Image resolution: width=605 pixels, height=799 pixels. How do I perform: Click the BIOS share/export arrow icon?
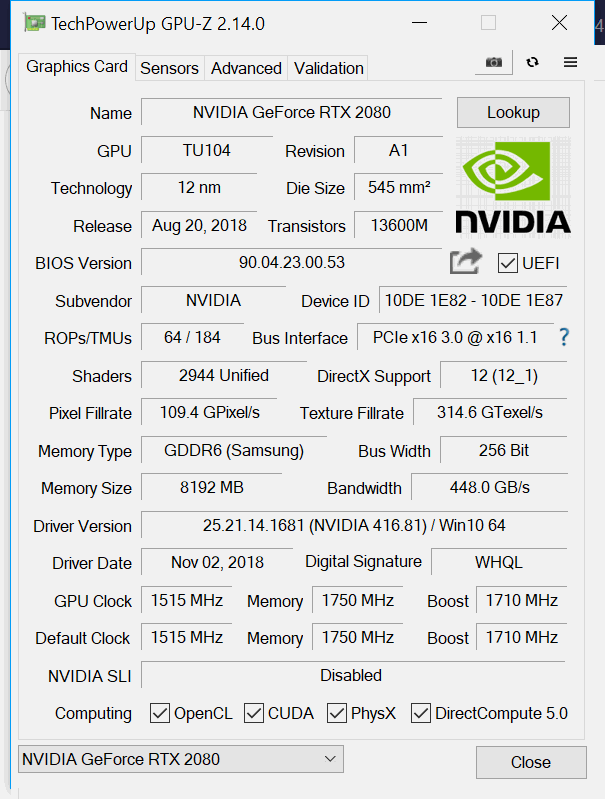tap(465, 262)
